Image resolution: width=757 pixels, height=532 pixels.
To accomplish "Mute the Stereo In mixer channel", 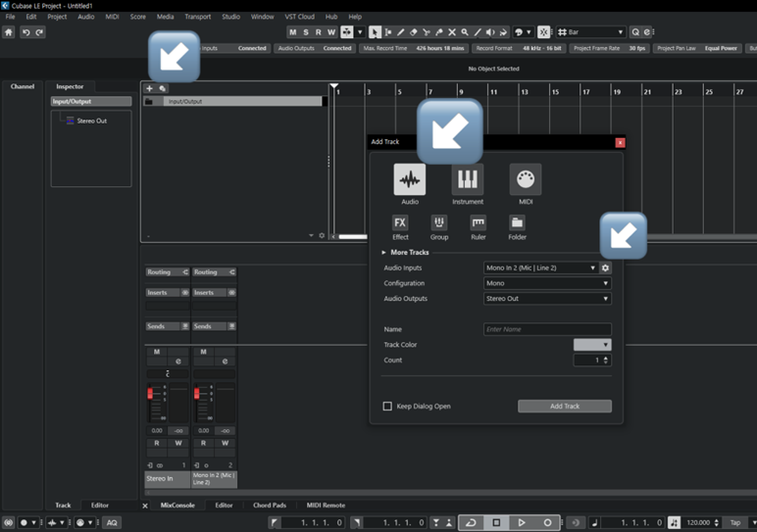I will tap(157, 352).
